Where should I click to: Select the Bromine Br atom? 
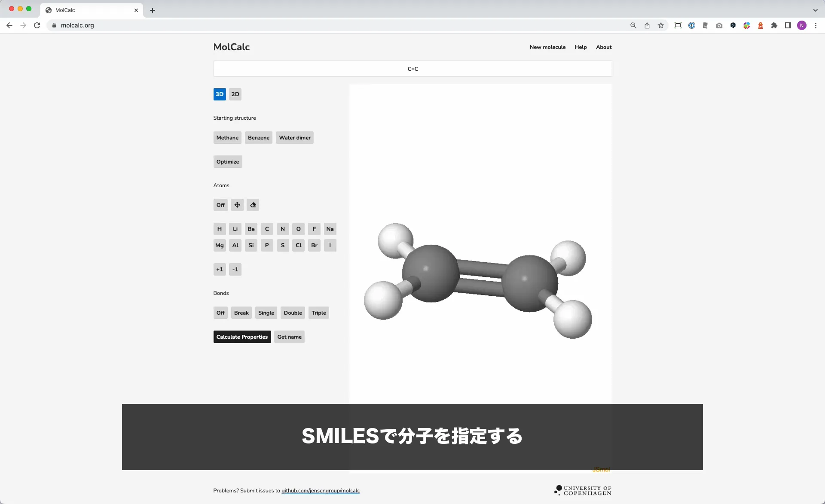coord(314,245)
